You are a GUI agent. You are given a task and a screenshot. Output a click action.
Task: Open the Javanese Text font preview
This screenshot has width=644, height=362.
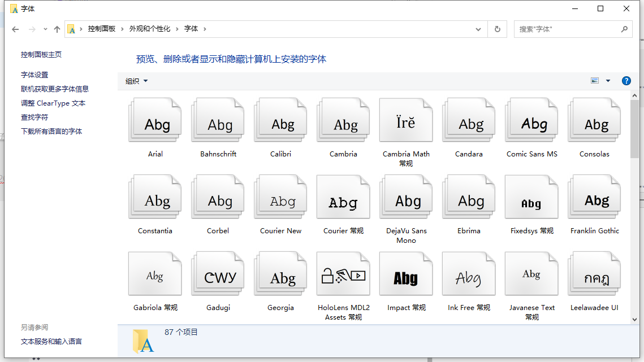click(x=531, y=273)
